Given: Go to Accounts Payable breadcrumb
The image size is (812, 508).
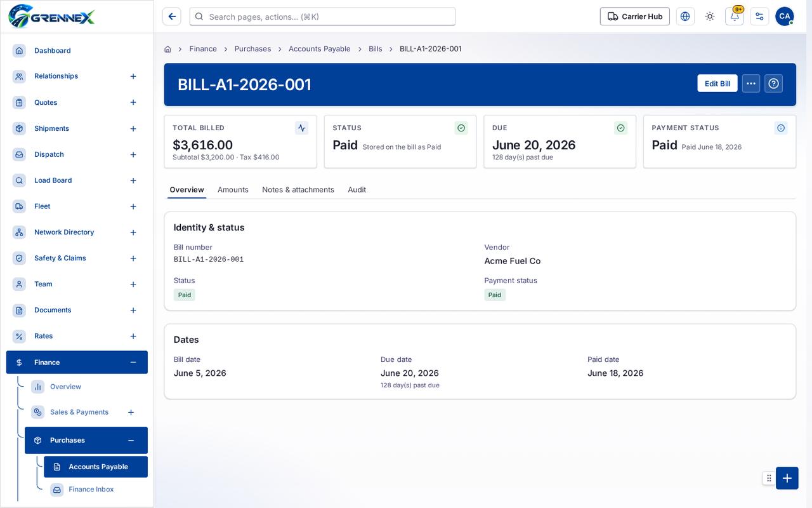Looking at the screenshot, I should (x=320, y=49).
